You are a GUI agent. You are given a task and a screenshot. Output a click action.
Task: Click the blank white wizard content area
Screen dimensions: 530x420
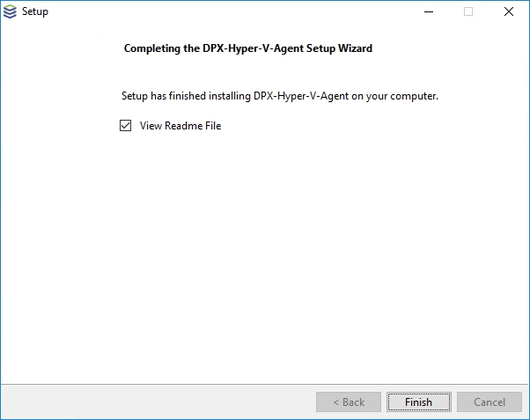point(264,255)
